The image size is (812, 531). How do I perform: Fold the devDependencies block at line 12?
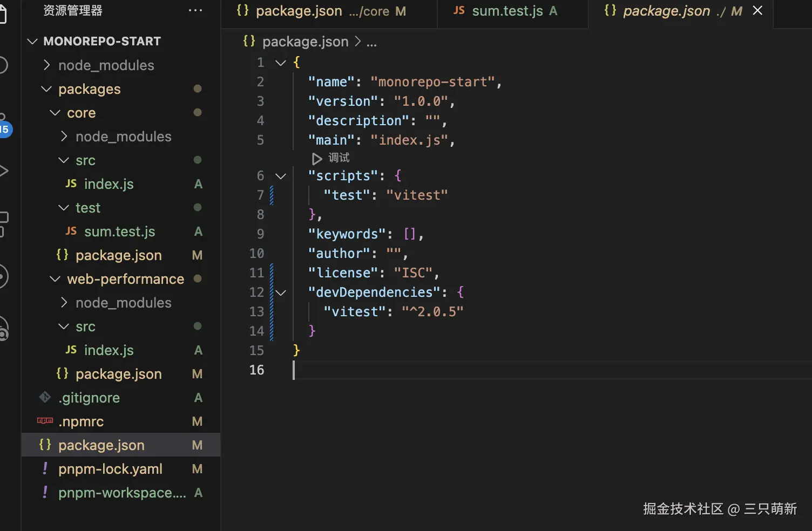281,292
